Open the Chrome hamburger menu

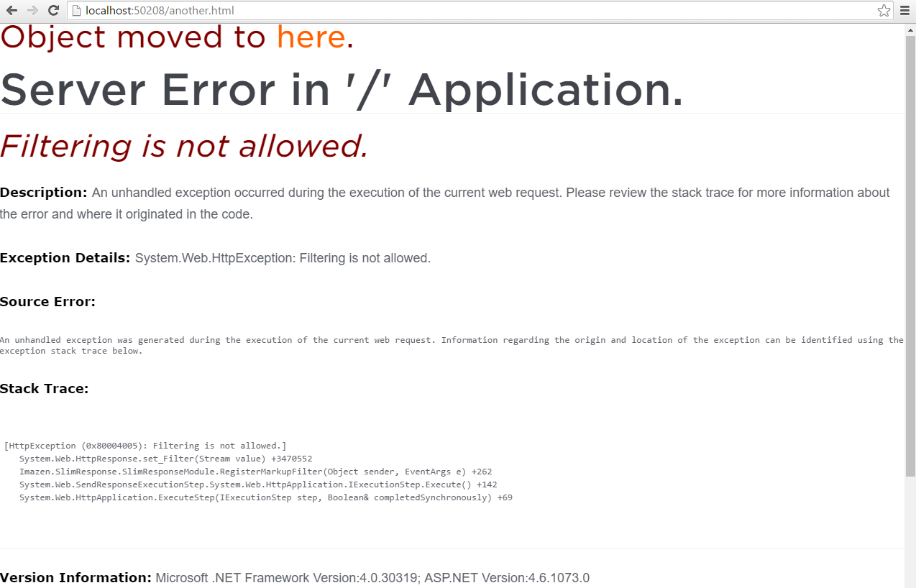(905, 10)
